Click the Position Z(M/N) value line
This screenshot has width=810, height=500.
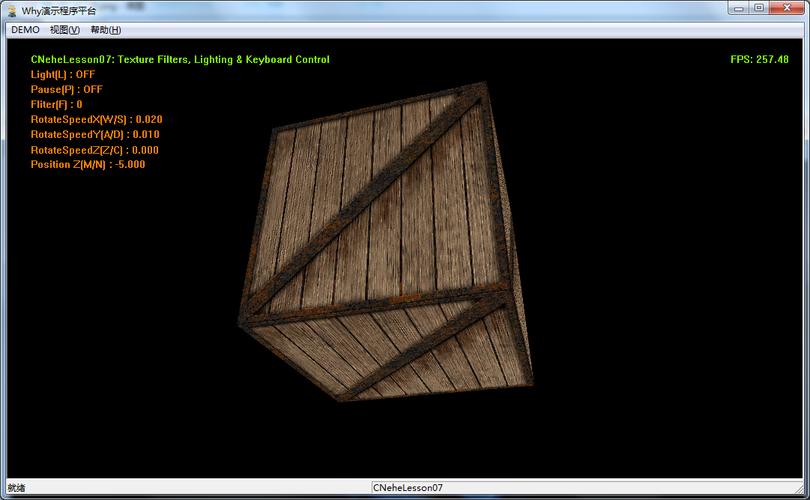click(x=88, y=165)
